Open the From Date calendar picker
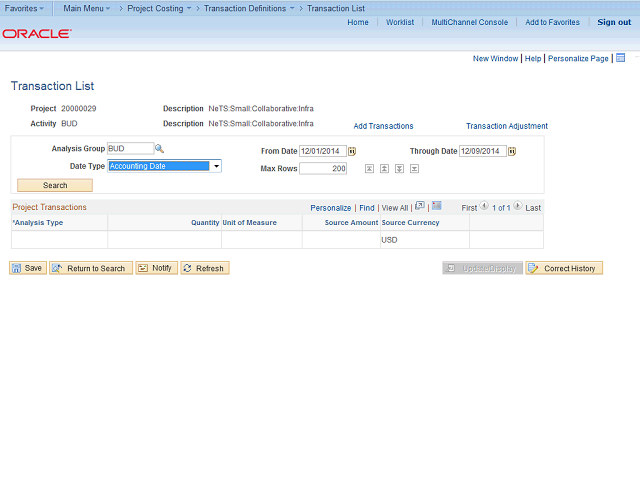This screenshot has height=480, width=640. coord(352,151)
